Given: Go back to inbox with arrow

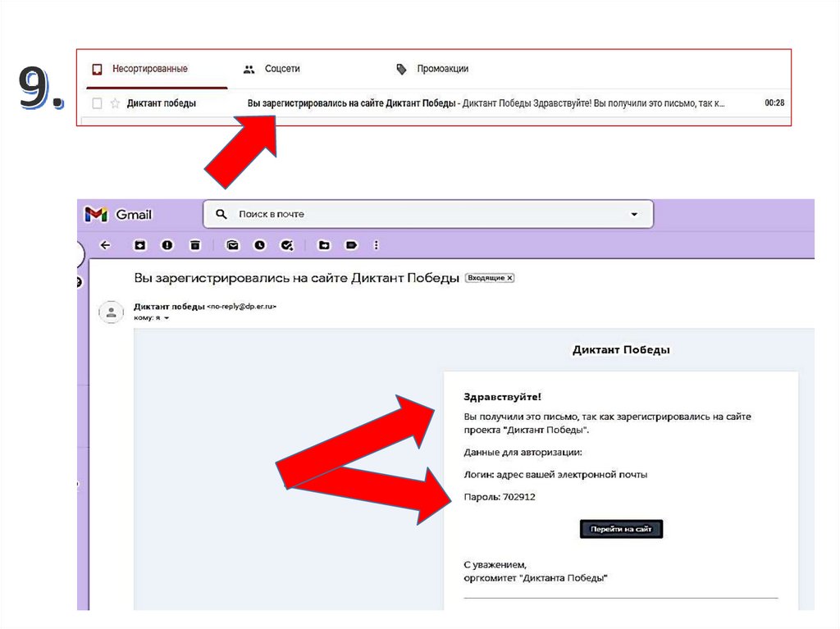Looking at the screenshot, I should (105, 245).
